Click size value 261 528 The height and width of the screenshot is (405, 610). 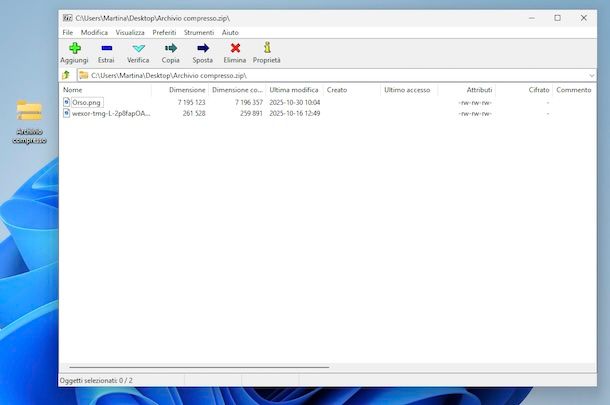click(x=194, y=113)
